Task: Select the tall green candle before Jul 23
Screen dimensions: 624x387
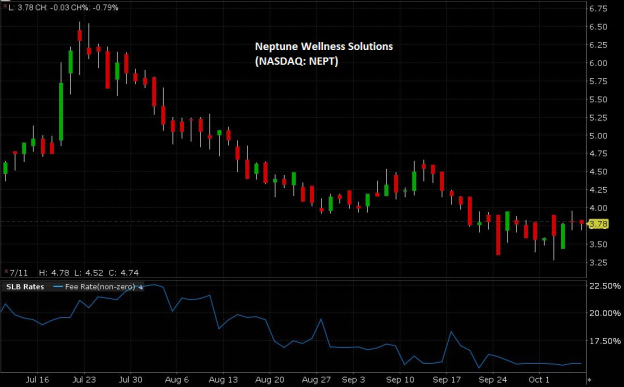Action: point(61,111)
